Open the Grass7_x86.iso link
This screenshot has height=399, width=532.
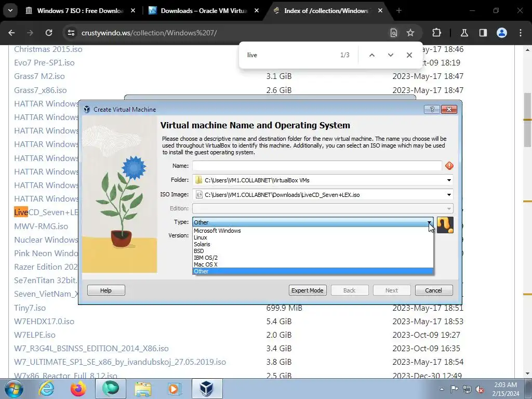click(41, 90)
